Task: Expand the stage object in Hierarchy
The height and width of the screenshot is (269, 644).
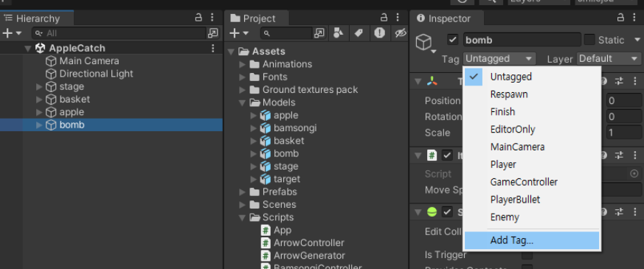Action: (39, 86)
